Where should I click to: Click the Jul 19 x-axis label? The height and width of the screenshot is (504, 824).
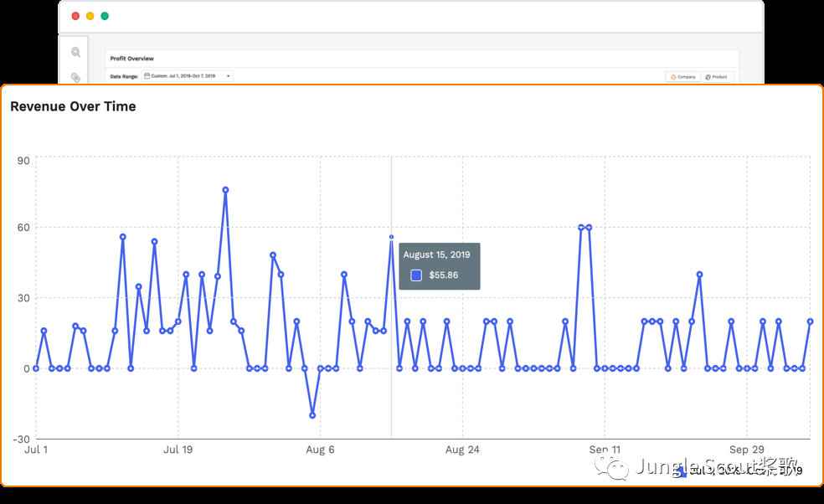[x=178, y=450]
